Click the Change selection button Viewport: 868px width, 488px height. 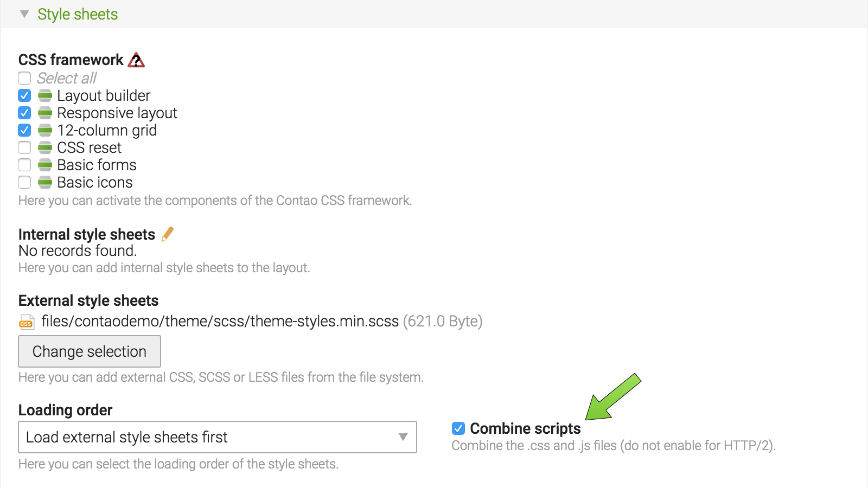[x=90, y=351]
